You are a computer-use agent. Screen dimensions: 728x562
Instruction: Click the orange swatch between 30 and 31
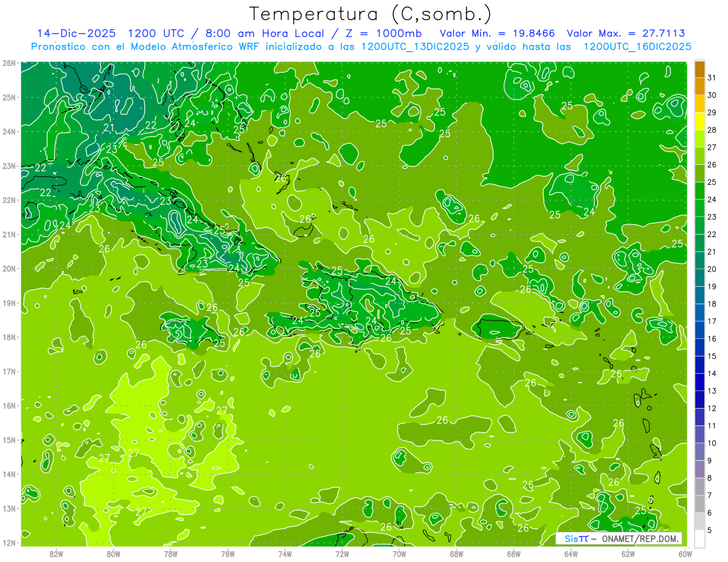click(x=699, y=87)
